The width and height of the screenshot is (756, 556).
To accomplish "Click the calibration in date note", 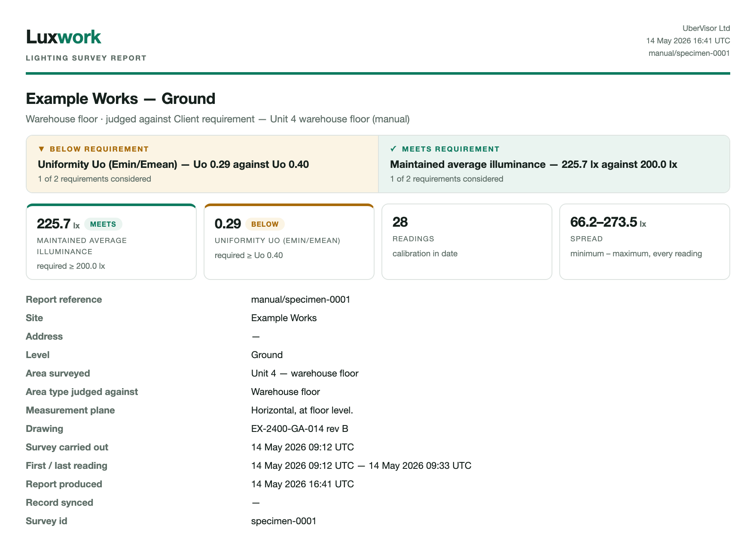I will pos(425,254).
